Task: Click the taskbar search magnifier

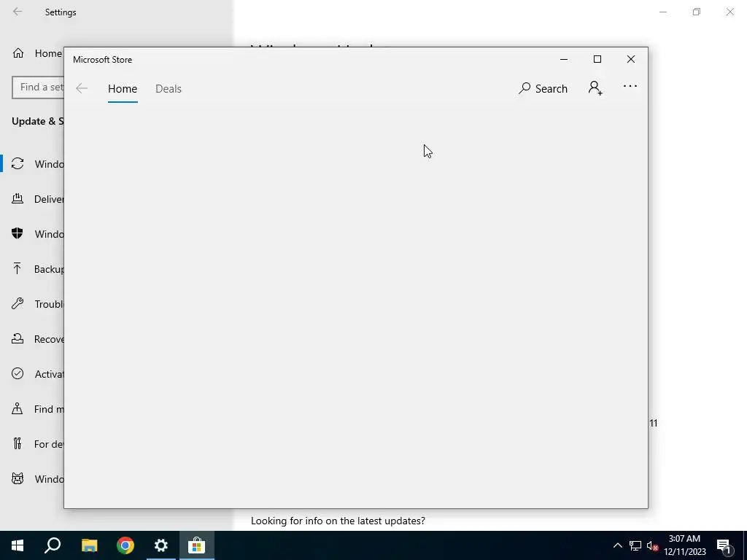Action: [53, 545]
